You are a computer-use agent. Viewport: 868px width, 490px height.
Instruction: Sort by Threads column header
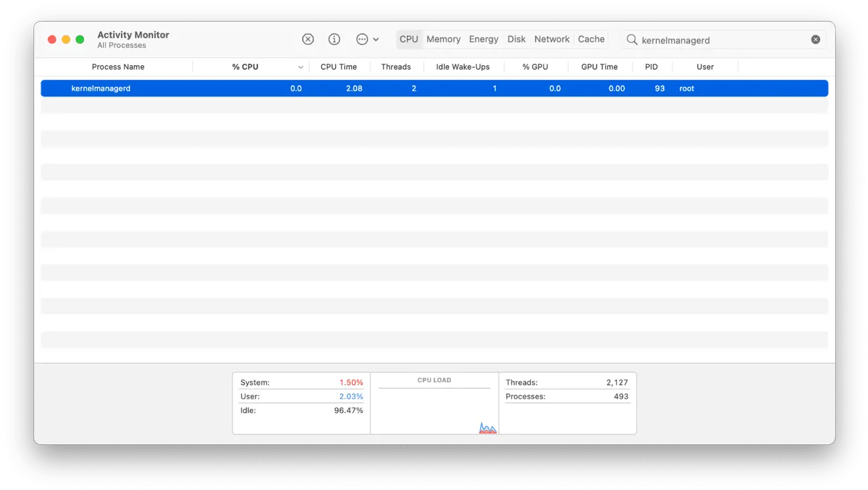[x=396, y=67]
